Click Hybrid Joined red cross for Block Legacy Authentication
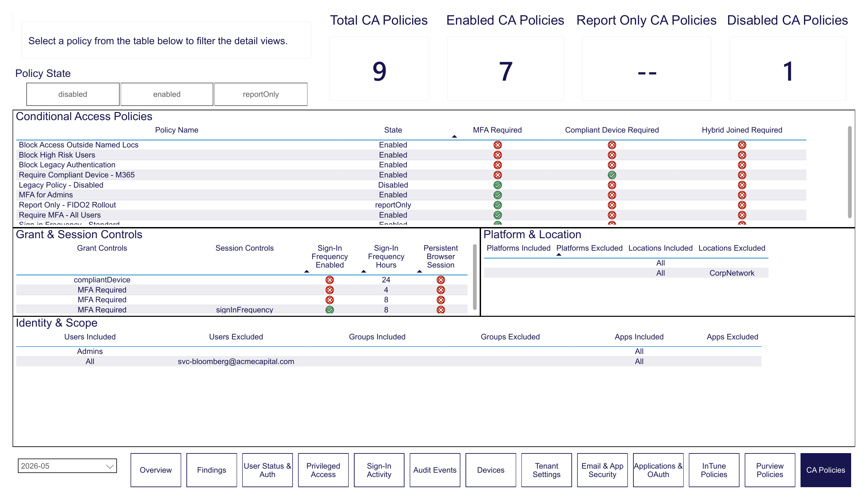 [x=742, y=165]
